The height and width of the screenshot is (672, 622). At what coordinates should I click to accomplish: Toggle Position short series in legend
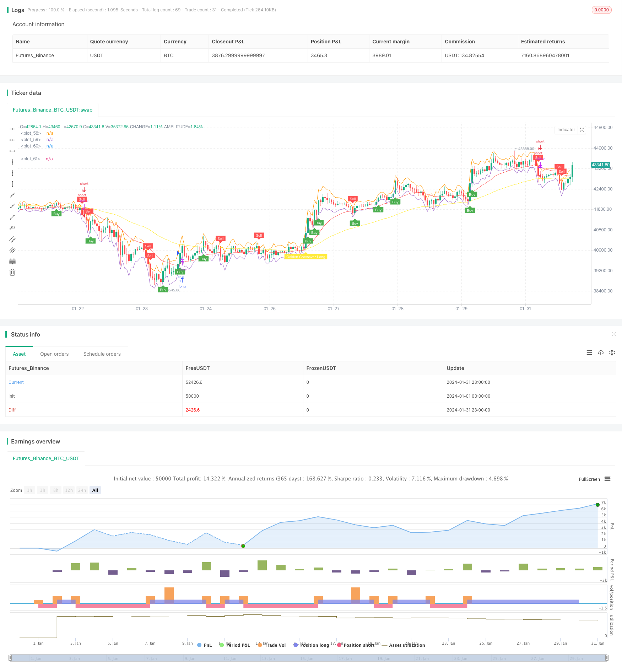point(356,645)
